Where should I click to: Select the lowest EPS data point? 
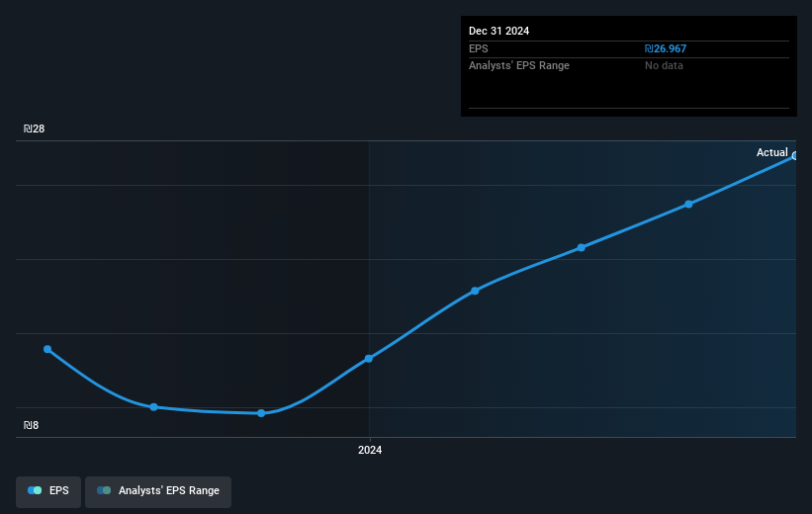click(x=261, y=413)
